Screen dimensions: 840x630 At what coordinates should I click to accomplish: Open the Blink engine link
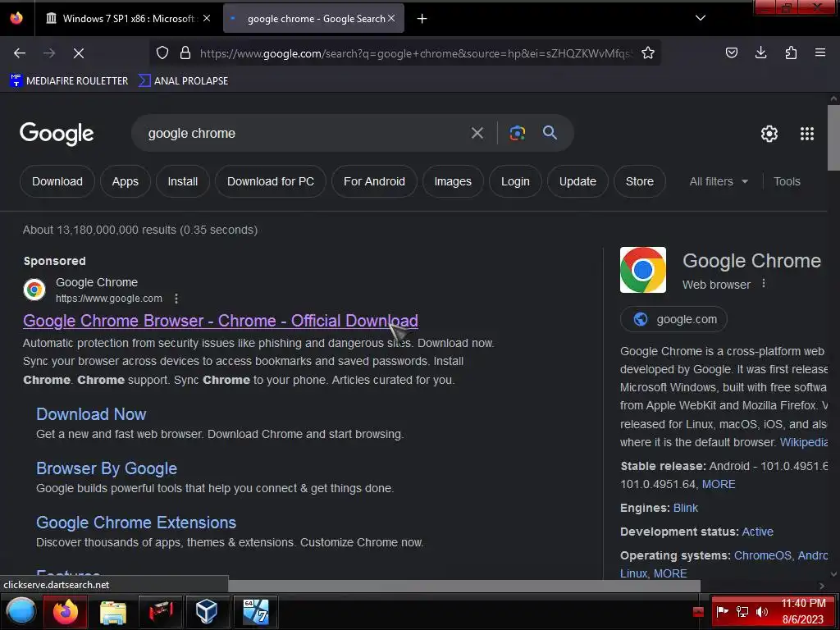point(685,508)
